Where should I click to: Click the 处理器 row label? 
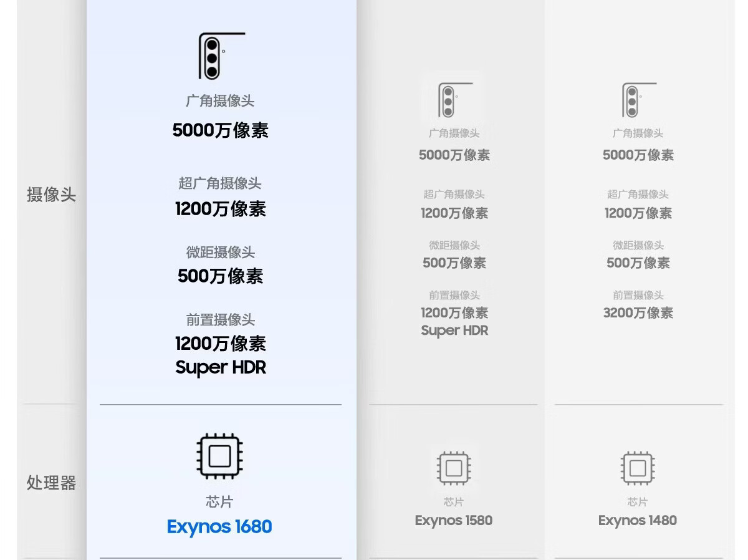click(x=51, y=483)
